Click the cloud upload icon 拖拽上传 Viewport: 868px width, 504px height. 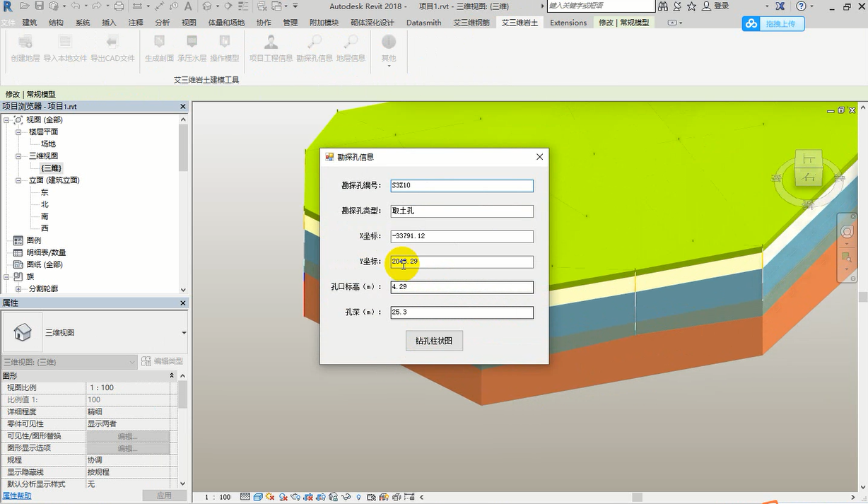773,23
